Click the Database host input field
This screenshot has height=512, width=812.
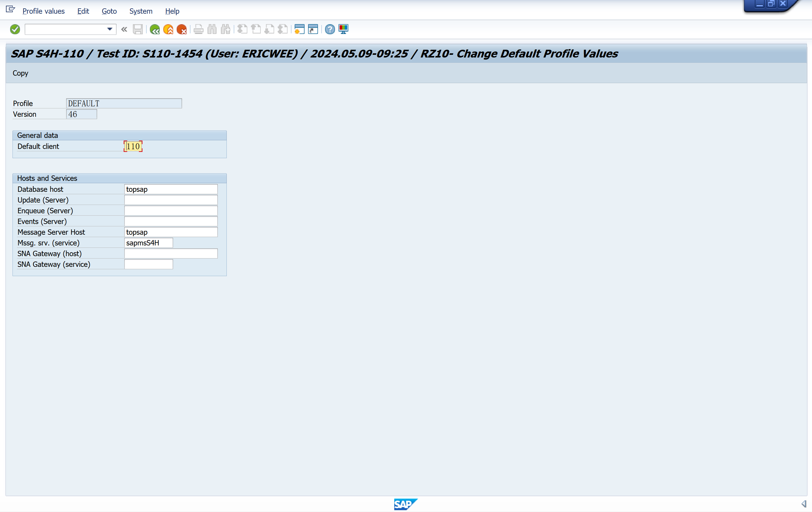tap(171, 189)
